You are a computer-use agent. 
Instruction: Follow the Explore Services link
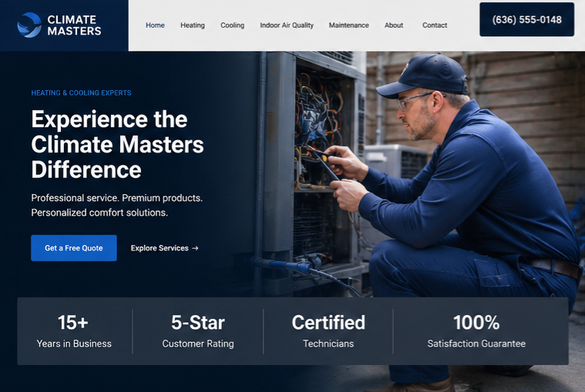pos(164,248)
